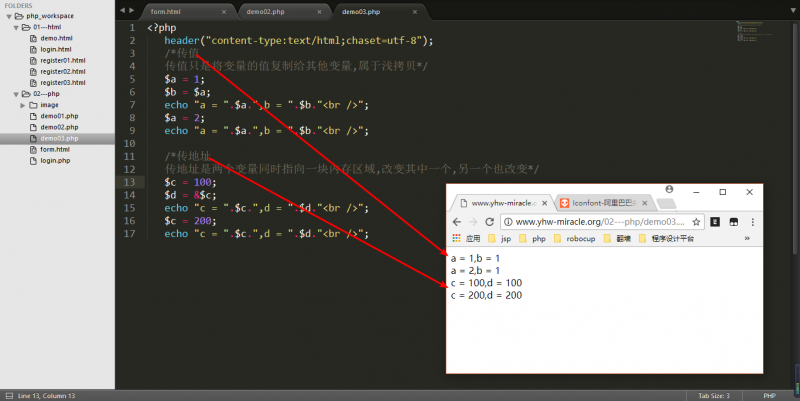The width and height of the screenshot is (800, 401).
Task: Click the sidebar toggle icon in status bar
Action: [x=7, y=395]
